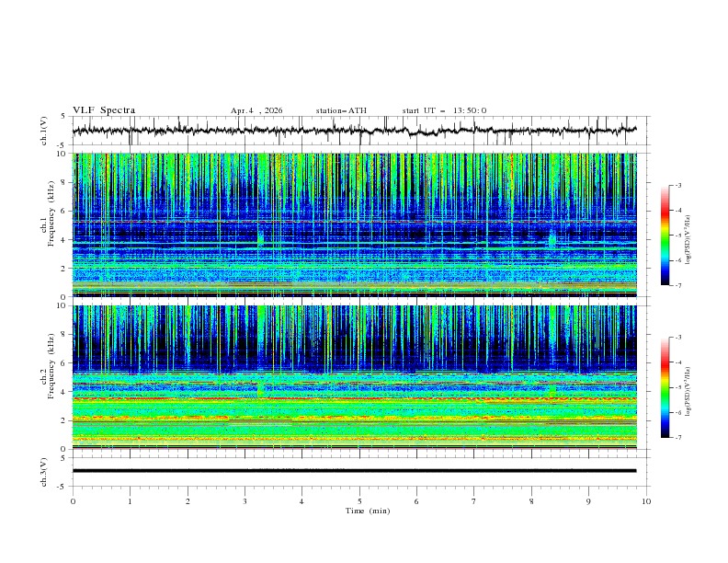Viewport: 728px width, 563px height.
Task: Click the ch.1 waveform trace panel
Action: click(361, 131)
